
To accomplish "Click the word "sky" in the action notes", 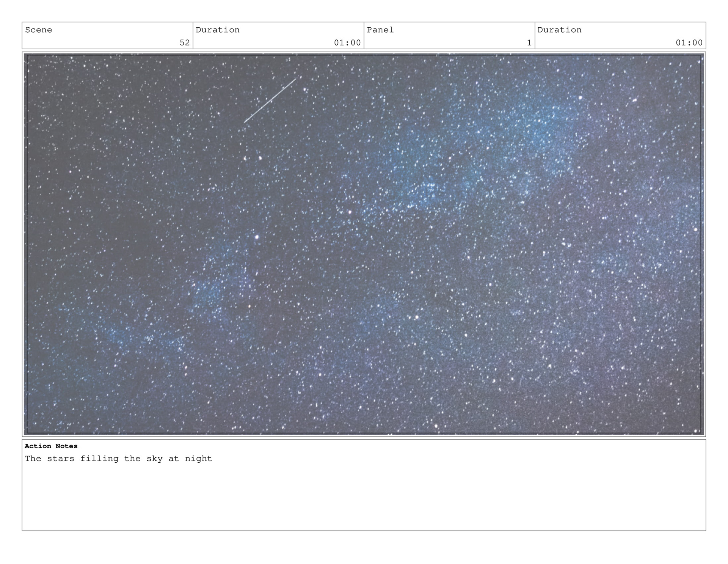I will point(154,459).
